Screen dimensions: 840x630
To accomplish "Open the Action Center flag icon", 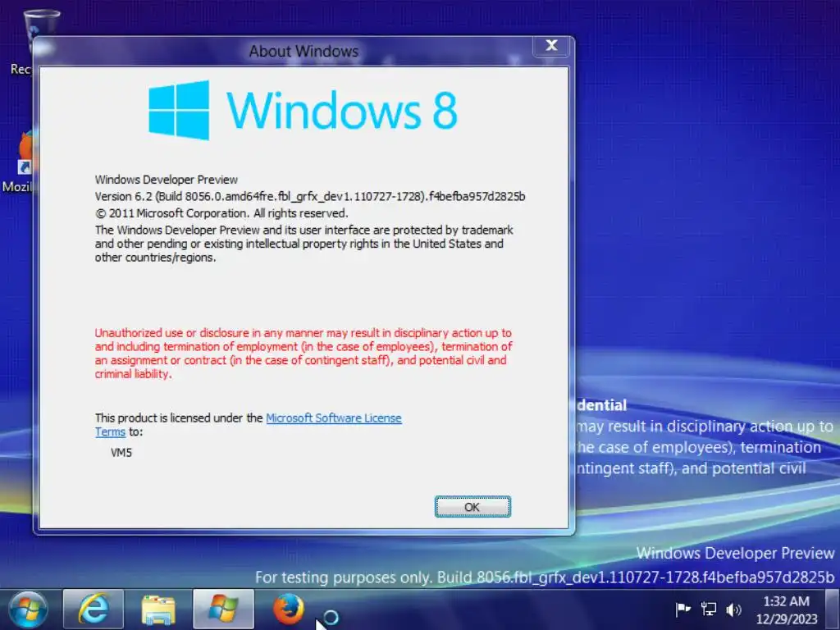I will pyautogui.click(x=683, y=609).
